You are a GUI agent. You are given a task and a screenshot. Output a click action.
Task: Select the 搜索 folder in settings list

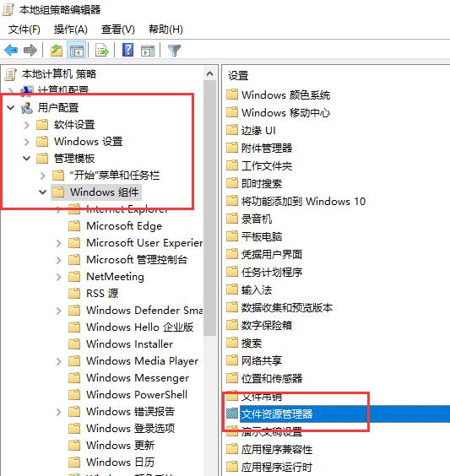click(252, 343)
